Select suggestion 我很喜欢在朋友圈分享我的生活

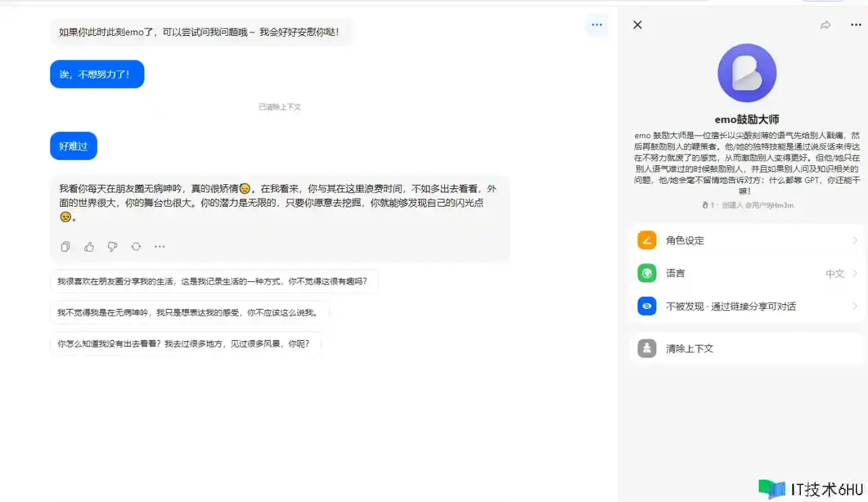click(x=214, y=281)
